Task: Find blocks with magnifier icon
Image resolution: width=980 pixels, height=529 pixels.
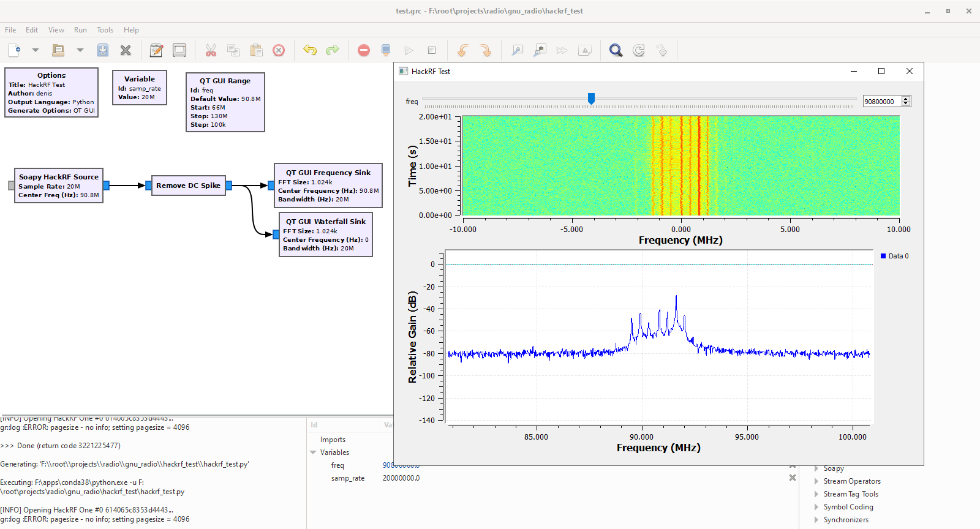Action: [x=616, y=50]
